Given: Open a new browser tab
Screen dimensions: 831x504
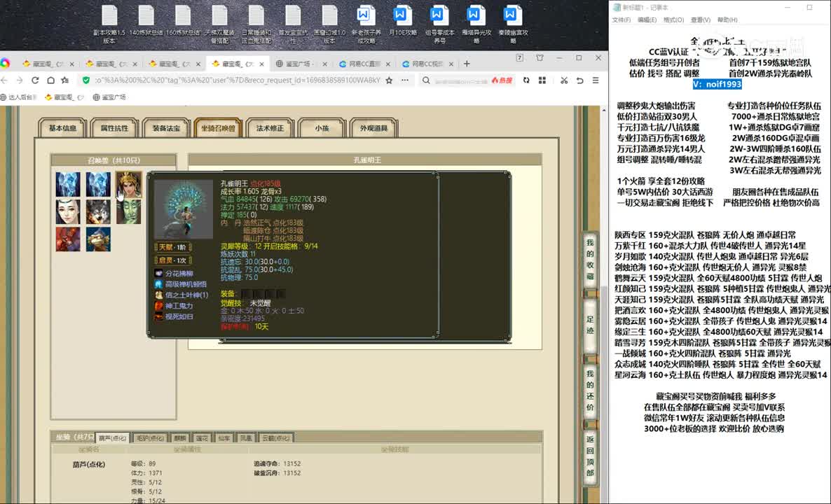Looking at the screenshot, I should click(x=467, y=64).
